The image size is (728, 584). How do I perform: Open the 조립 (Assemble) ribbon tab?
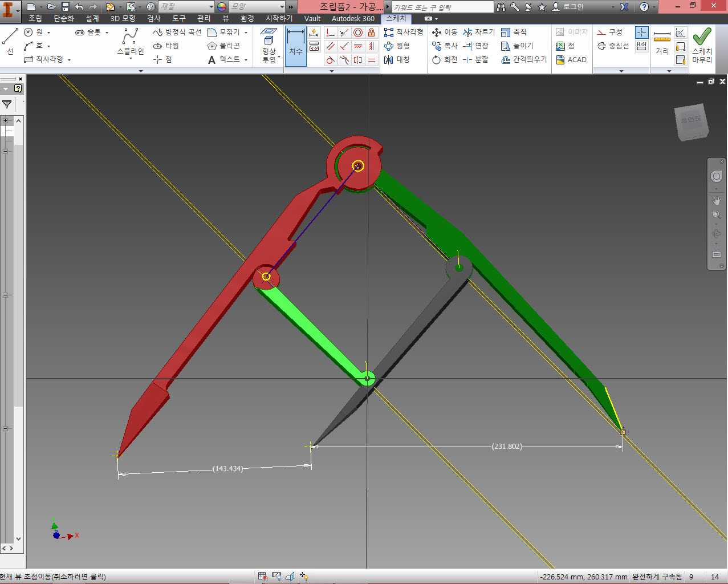[35, 18]
